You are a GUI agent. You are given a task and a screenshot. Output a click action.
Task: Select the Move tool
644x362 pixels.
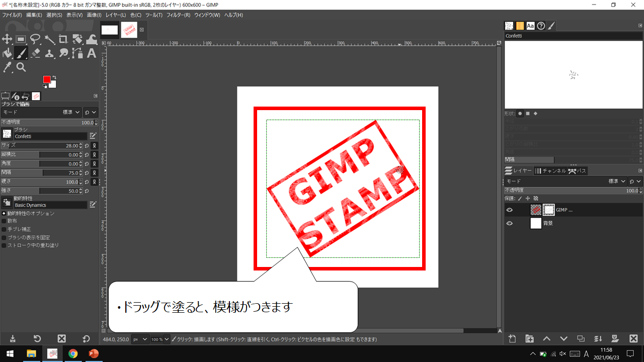pyautogui.click(x=7, y=39)
